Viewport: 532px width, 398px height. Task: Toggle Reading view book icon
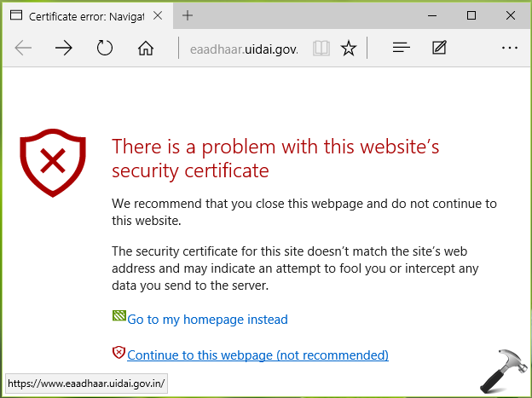pyautogui.click(x=321, y=49)
